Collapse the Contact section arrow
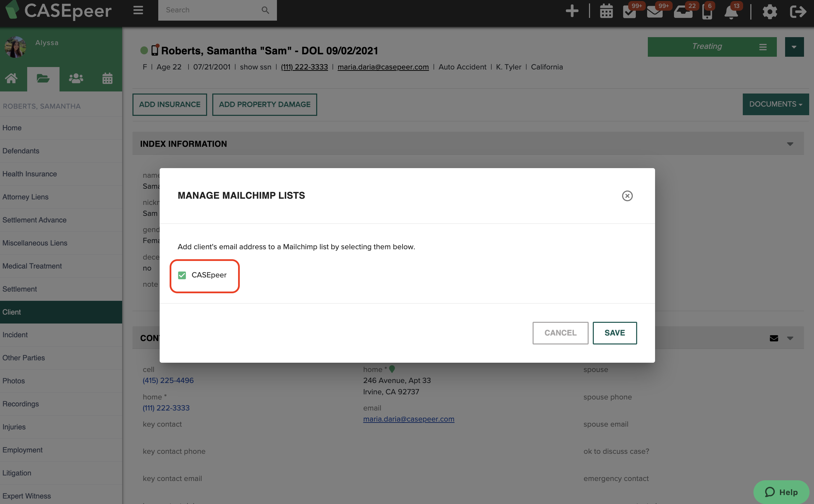Viewport: 814px width, 504px height. [x=790, y=338]
